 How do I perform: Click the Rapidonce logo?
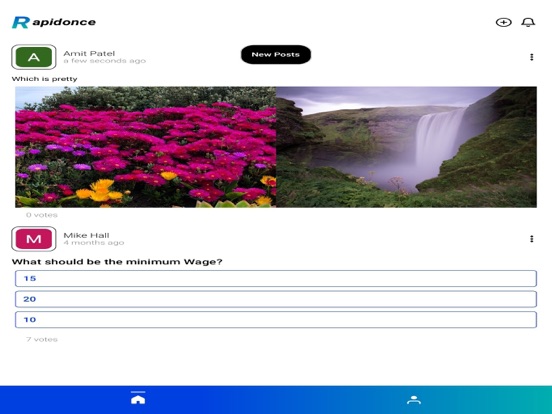[54, 22]
